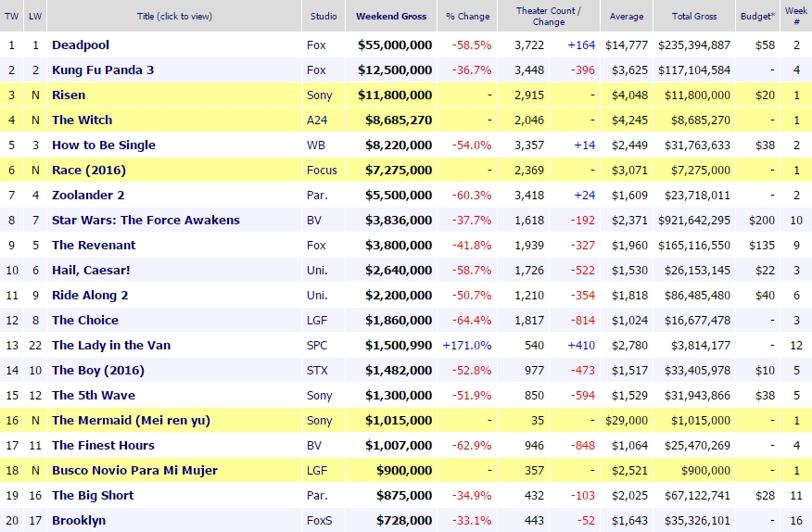The height and width of the screenshot is (532, 812).
Task: Click SPC studio for Lady in the Van
Action: (x=317, y=345)
